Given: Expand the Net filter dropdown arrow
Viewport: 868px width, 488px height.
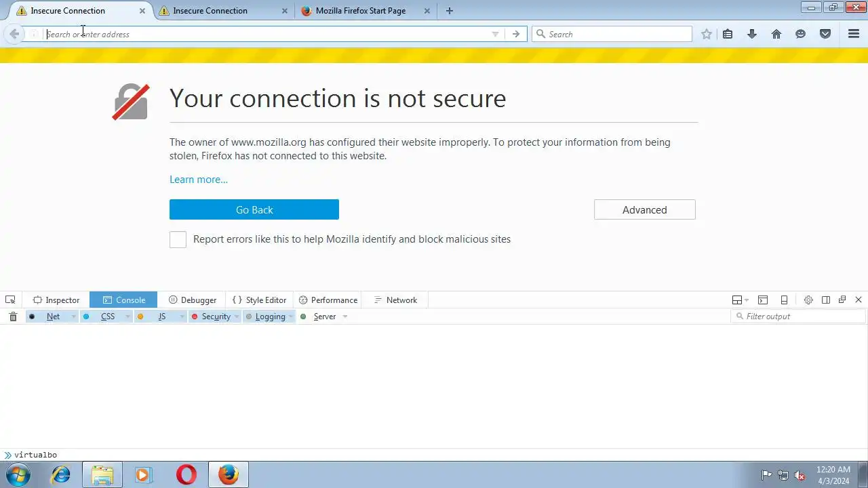Looking at the screenshot, I should tap(74, 317).
